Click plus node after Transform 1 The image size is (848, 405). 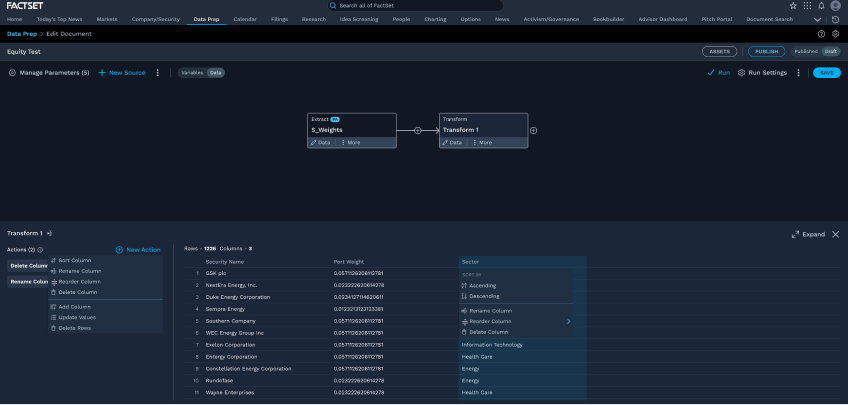point(533,130)
